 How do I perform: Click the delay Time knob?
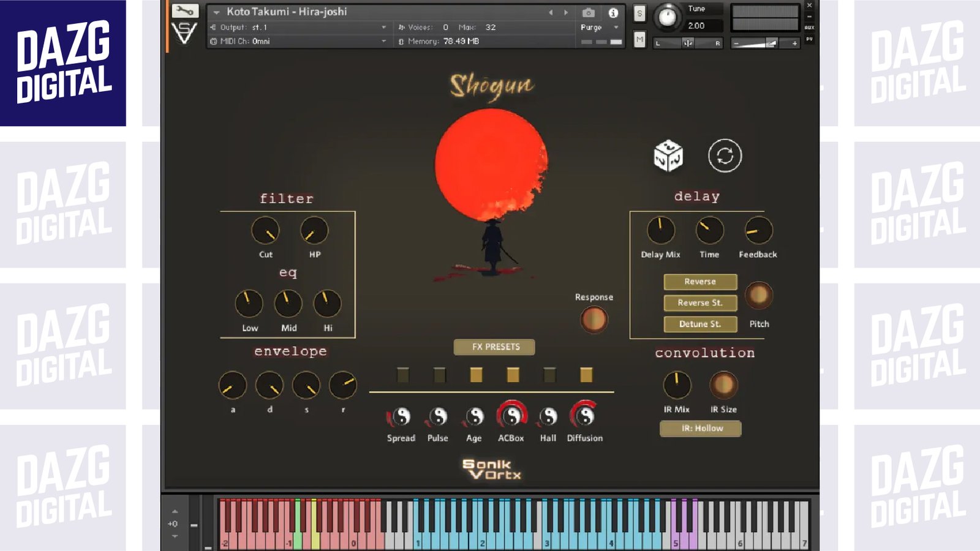coord(710,231)
